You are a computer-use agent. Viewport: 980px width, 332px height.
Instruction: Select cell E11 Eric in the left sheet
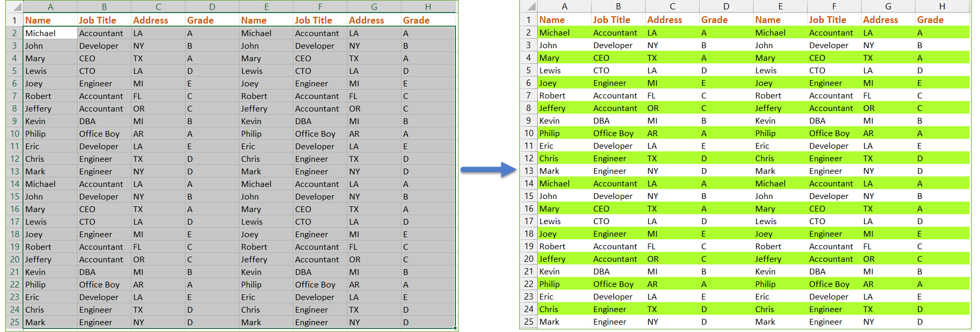(x=266, y=146)
